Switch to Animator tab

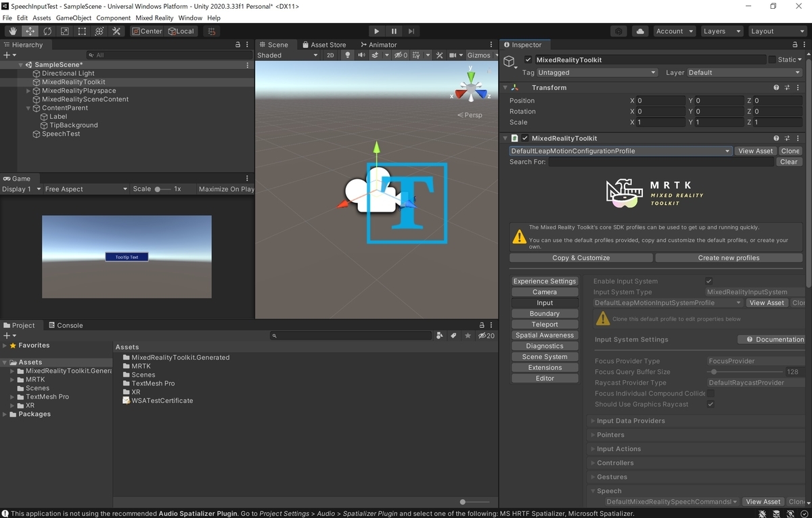(378, 45)
